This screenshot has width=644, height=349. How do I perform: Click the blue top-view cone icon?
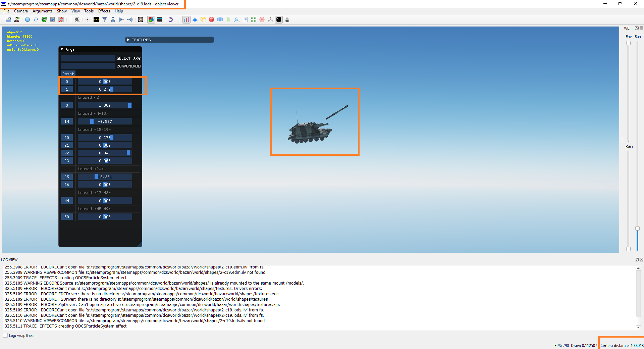click(105, 19)
